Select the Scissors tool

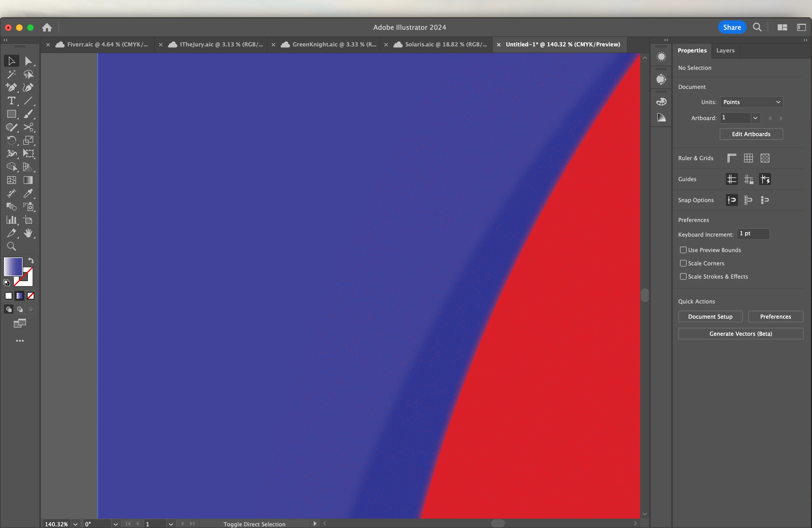pos(28,127)
